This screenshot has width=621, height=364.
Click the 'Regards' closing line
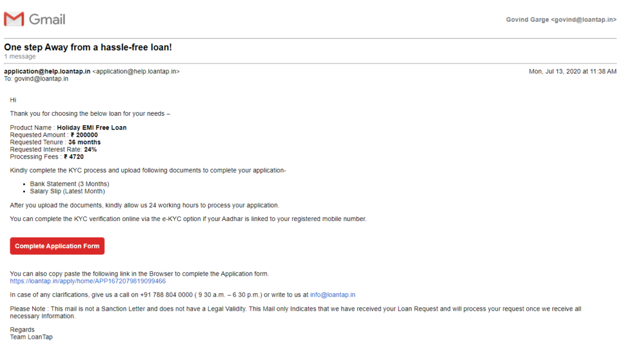pyautogui.click(x=22, y=330)
